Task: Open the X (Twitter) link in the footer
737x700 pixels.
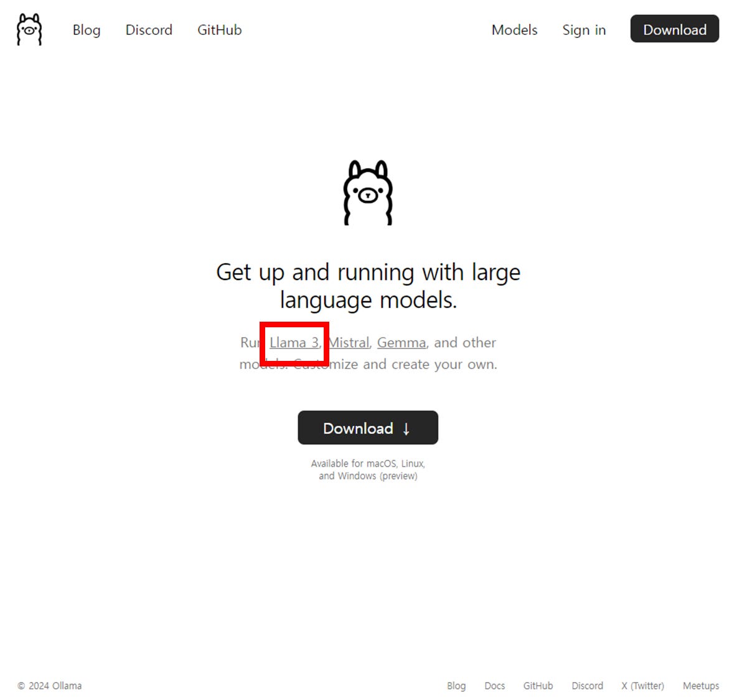Action: coord(642,686)
